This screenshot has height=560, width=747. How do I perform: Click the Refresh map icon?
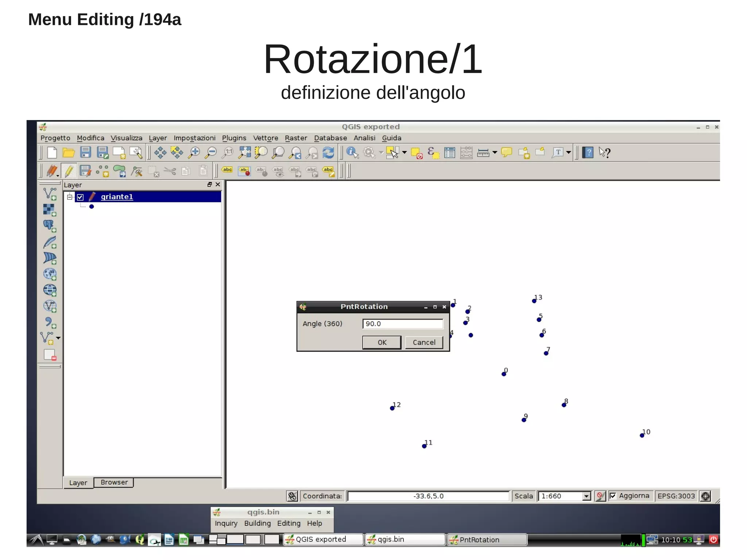[x=328, y=152]
